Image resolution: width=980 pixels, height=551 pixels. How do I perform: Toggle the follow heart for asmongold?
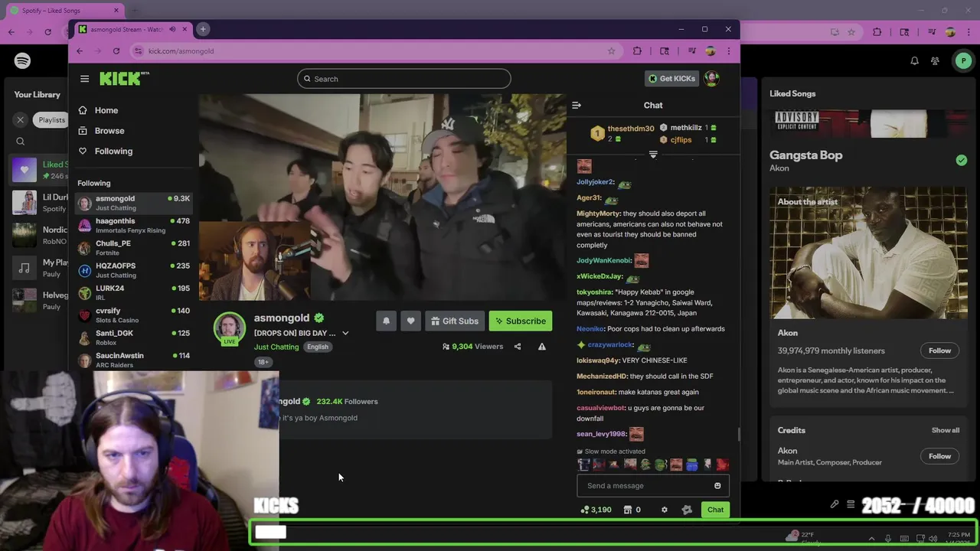pyautogui.click(x=410, y=321)
